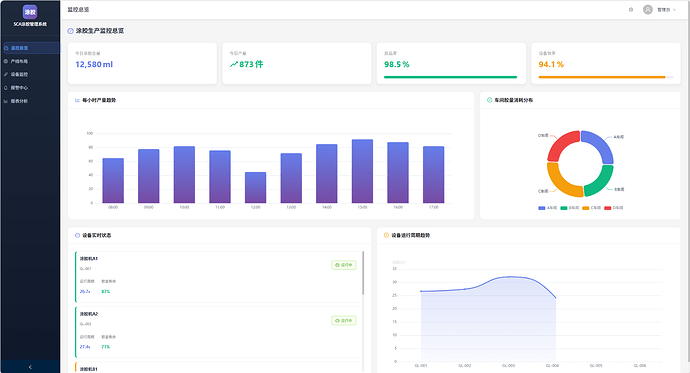690x373 pixels.
Task: Toggle the green B车间 legend swatch
Action: click(x=564, y=208)
